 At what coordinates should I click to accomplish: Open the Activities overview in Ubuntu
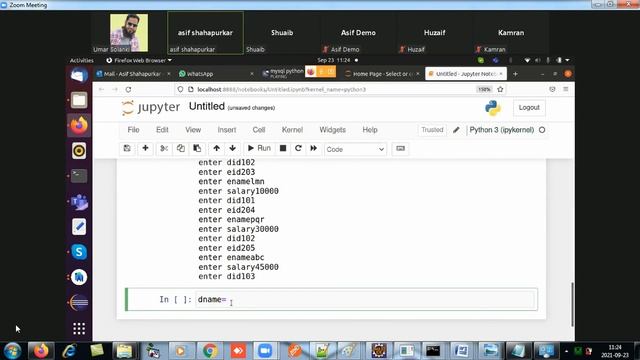pos(82,60)
